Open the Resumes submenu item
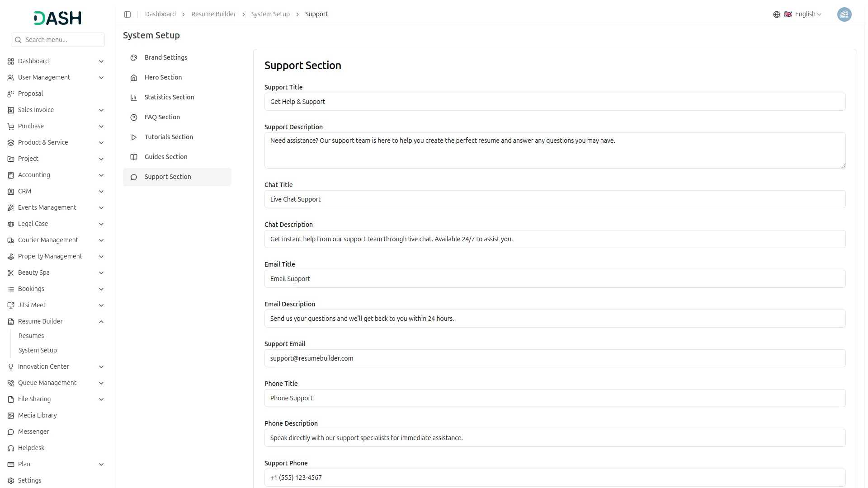Image resolution: width=868 pixels, height=488 pixels. pyautogui.click(x=31, y=336)
